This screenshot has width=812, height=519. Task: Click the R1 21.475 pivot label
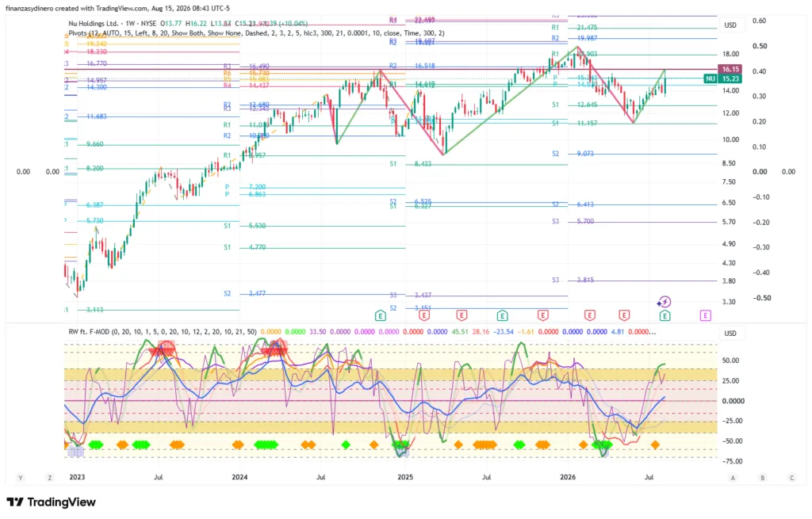point(574,28)
